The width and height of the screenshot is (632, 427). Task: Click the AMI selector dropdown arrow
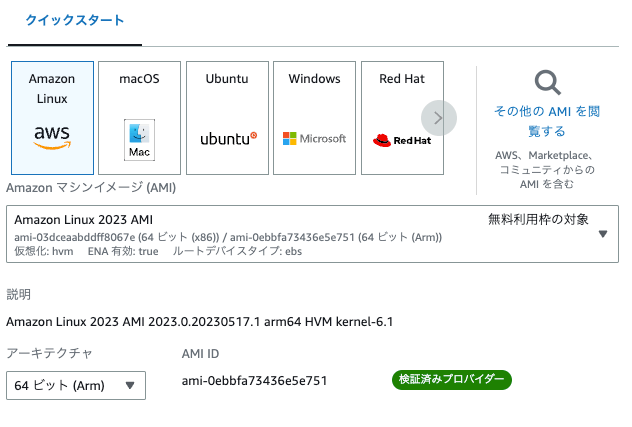(603, 234)
